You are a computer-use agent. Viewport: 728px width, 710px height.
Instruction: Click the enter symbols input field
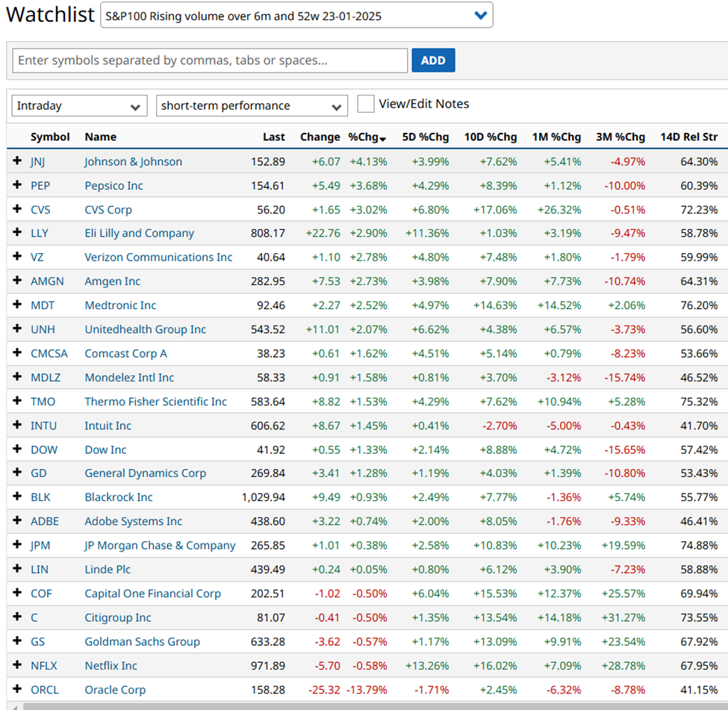pos(211,60)
